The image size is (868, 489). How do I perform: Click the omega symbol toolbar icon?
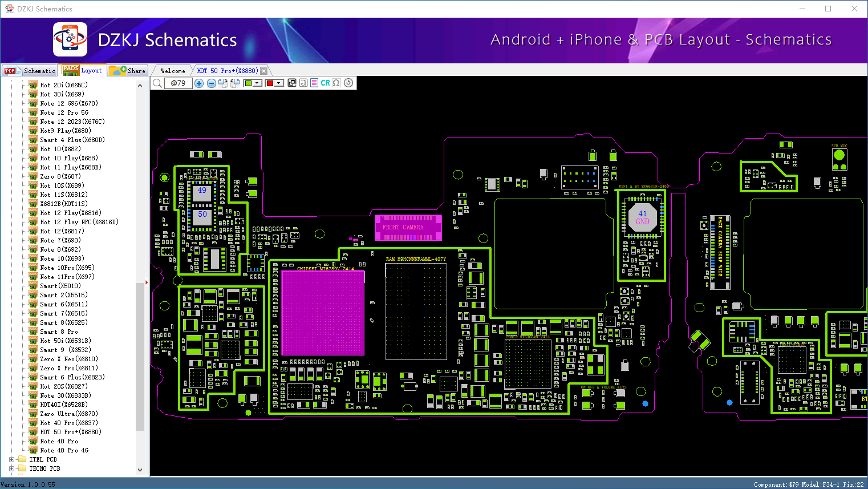click(x=336, y=83)
